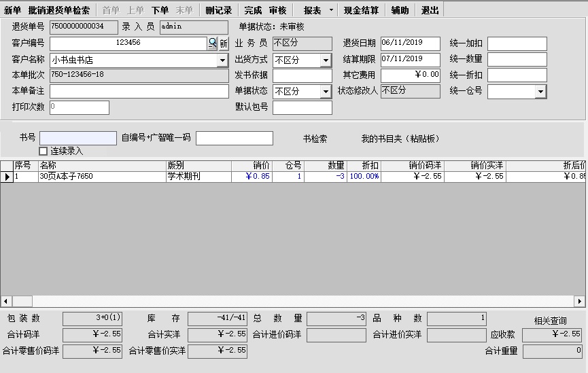Click the 打印次数 field
Viewport: 588px width, 373px height.
point(80,107)
